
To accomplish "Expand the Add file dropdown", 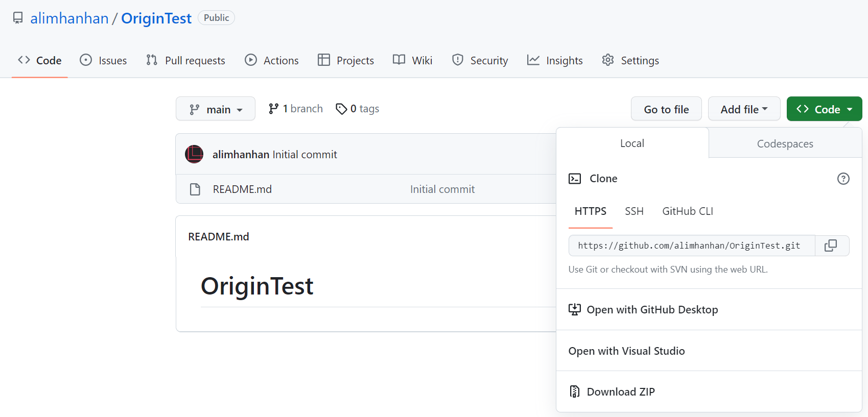I will pyautogui.click(x=744, y=109).
